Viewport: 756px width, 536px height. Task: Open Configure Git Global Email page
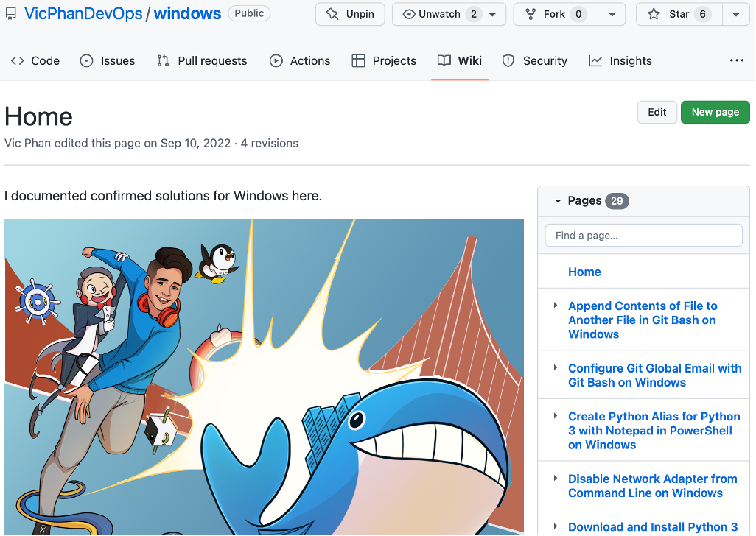click(x=654, y=375)
